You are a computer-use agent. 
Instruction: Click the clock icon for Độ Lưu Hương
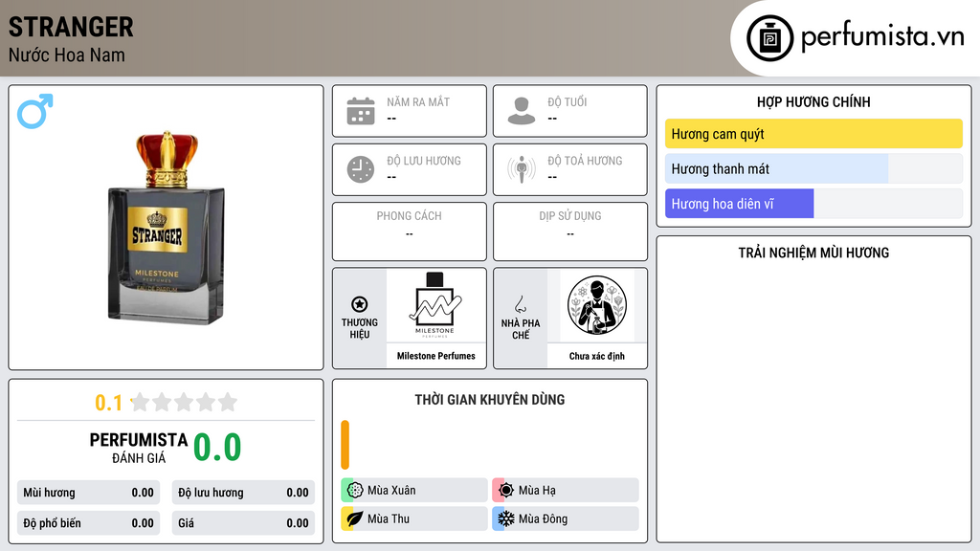(x=361, y=169)
